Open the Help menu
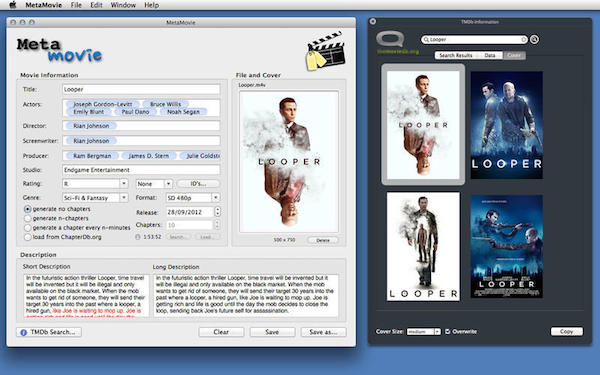Image resolution: width=600 pixels, height=375 pixels. (x=152, y=5)
